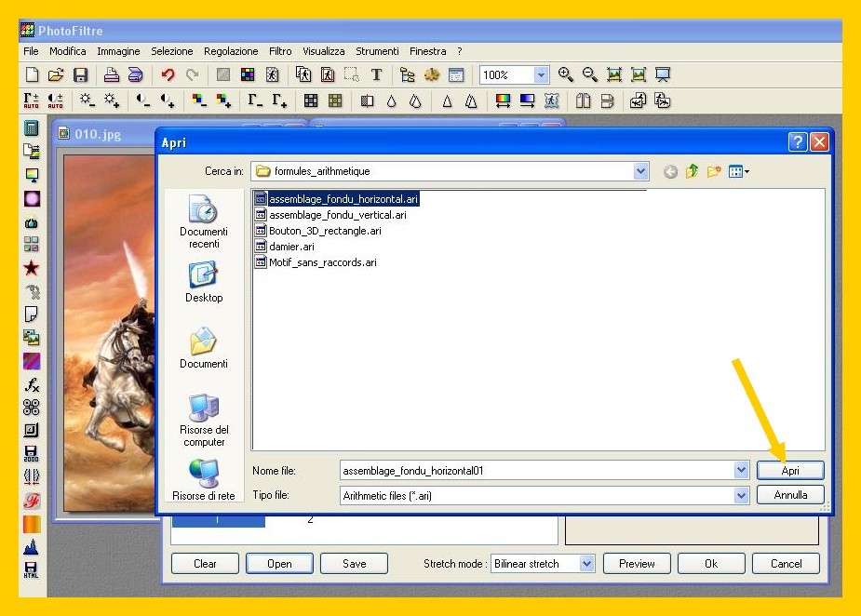Open the Desktop shortcut in places bar
Image resolution: width=861 pixels, height=616 pixels.
[x=204, y=283]
